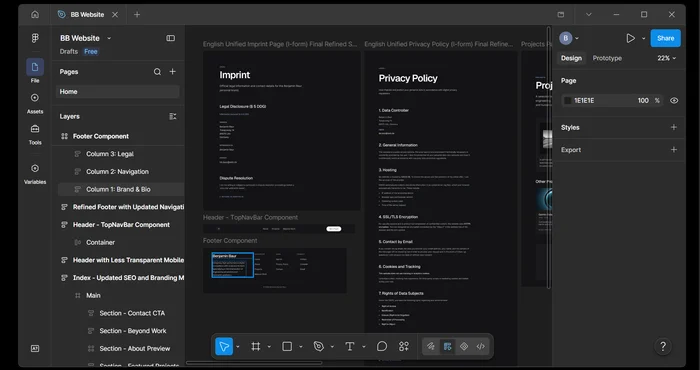This screenshot has width=700, height=370.
Task: Open a new tab with the plus icon
Action: (x=137, y=14)
